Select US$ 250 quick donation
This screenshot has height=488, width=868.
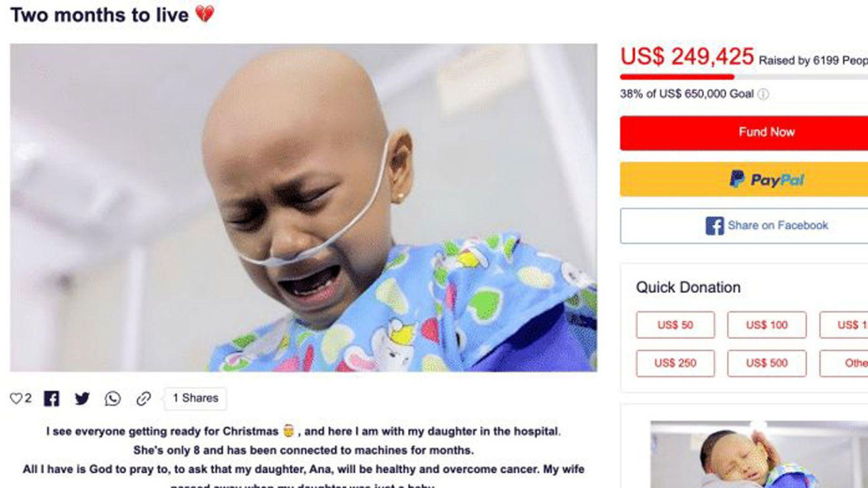675,363
